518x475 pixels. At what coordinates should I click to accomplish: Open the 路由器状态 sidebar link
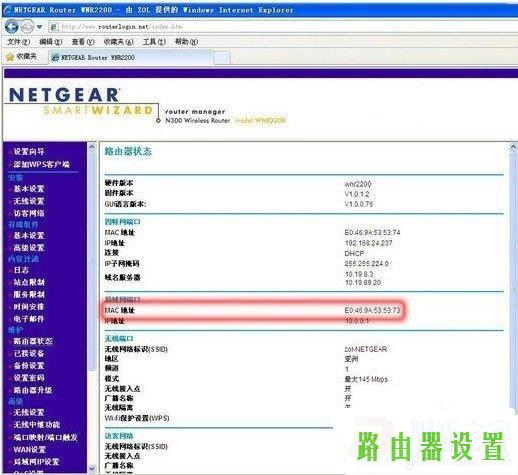pos(33,341)
